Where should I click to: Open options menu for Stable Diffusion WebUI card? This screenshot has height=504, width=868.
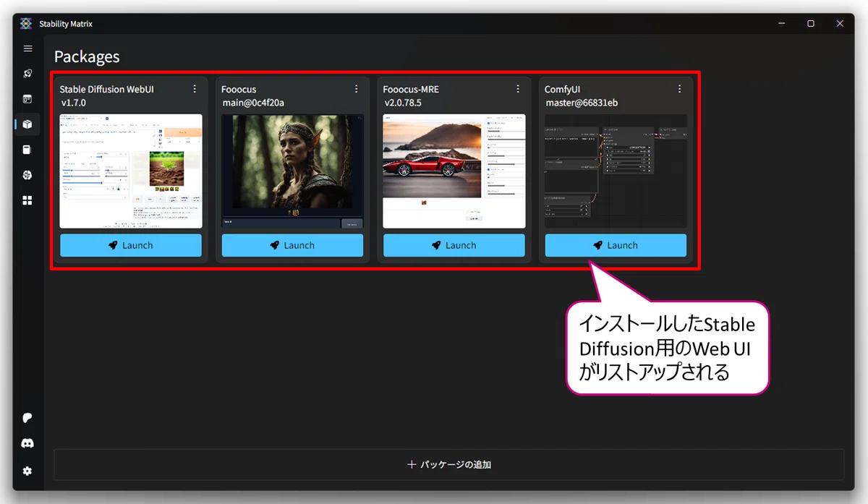click(195, 89)
